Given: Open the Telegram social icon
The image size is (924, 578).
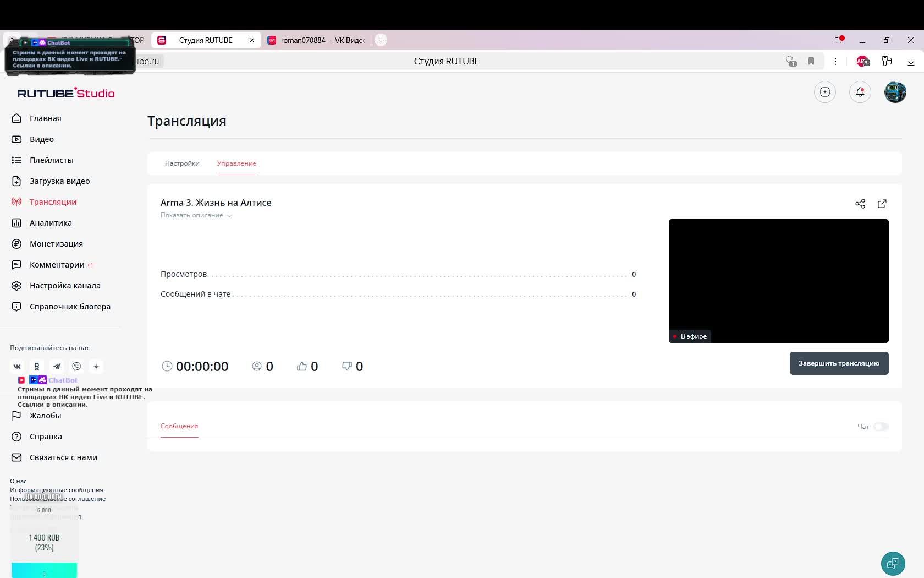Looking at the screenshot, I should click(x=57, y=367).
